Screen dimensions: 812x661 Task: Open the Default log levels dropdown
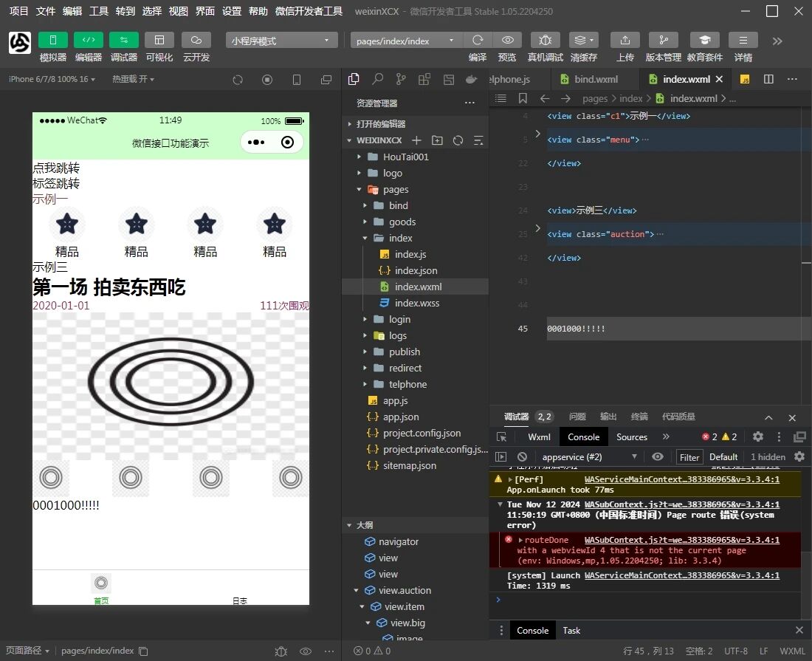pyautogui.click(x=723, y=457)
